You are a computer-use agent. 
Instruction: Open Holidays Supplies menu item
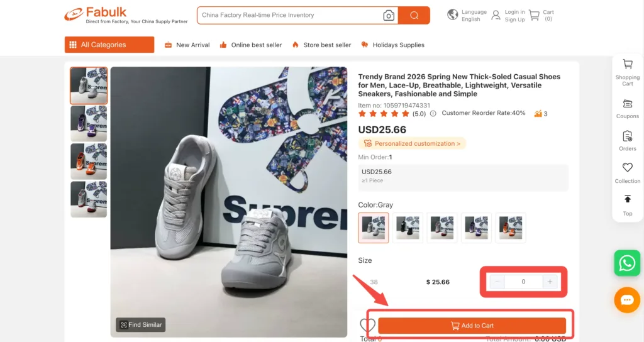[392, 45]
